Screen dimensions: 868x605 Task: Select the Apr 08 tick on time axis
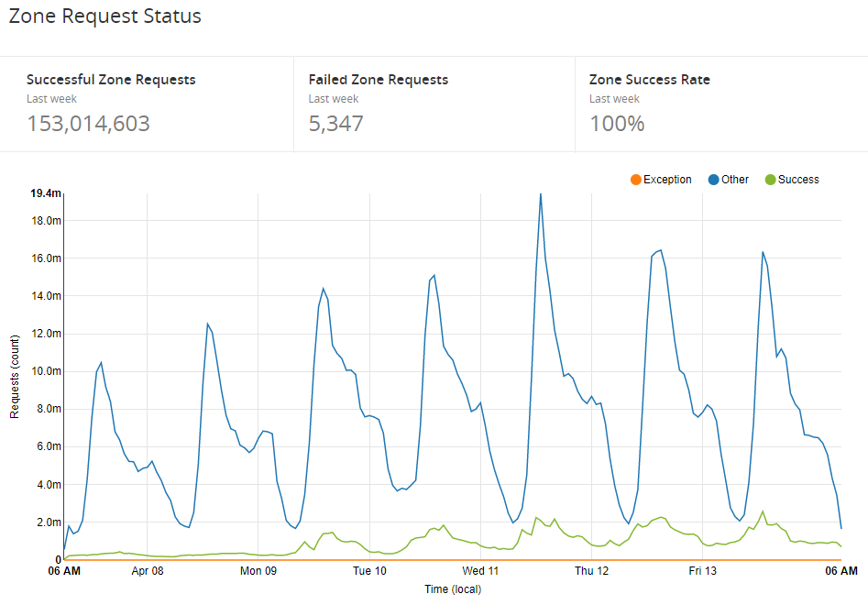coord(148,571)
